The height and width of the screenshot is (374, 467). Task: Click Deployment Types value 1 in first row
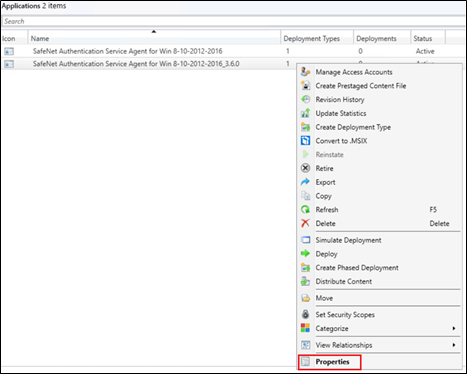[288, 51]
